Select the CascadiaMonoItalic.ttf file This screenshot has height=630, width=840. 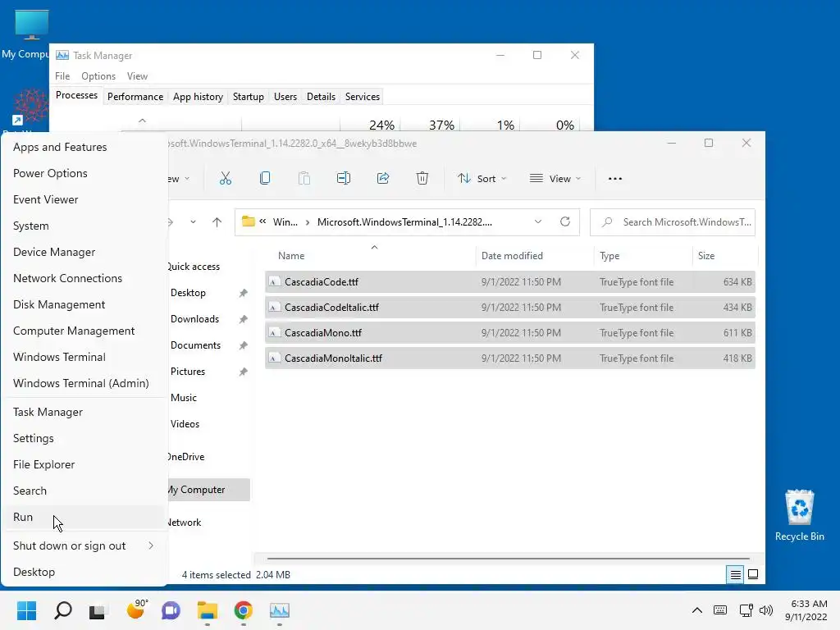click(x=510, y=358)
